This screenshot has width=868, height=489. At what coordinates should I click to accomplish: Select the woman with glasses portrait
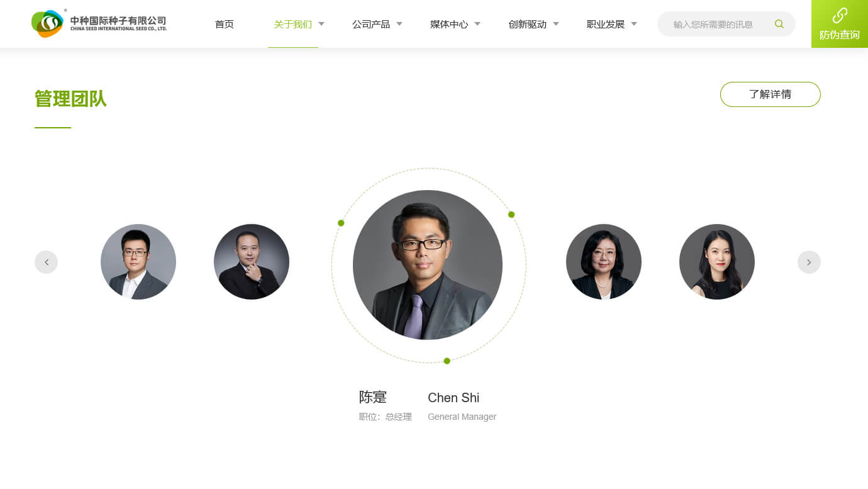[604, 262]
